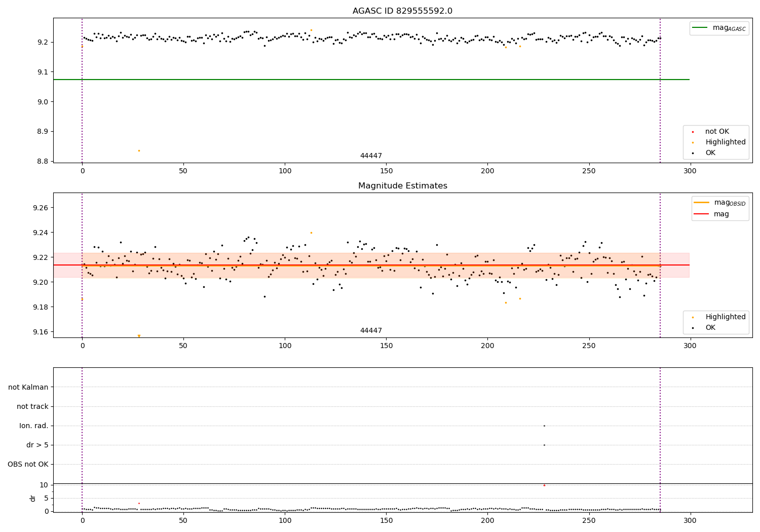
Task: Click the rotated 'dr' y-axis label
Action: [x=33, y=498]
